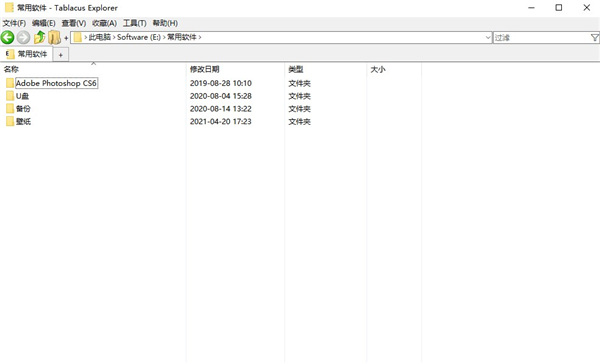Select the 常用软件 tab
This screenshot has height=364, width=600.
point(26,54)
